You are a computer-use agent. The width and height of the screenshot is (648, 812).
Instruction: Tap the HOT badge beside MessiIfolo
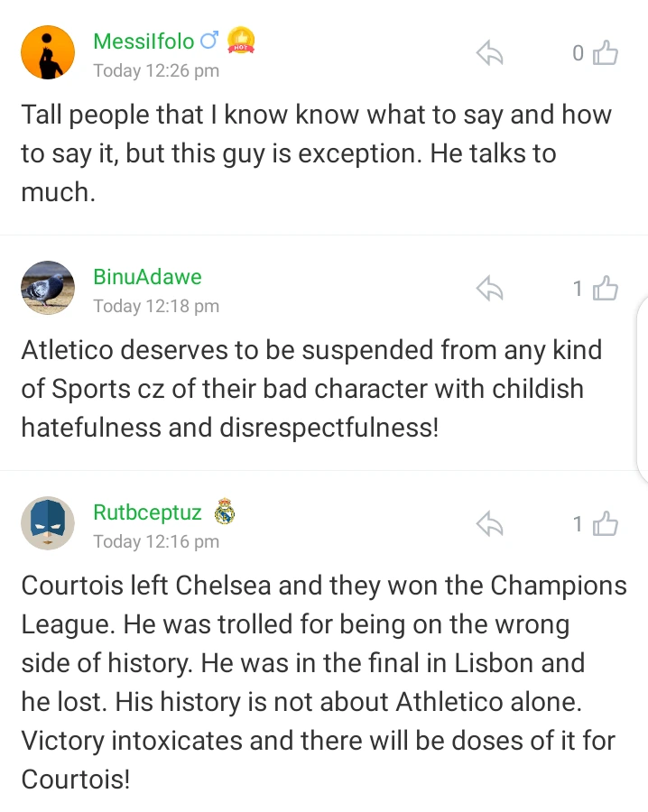point(241,41)
